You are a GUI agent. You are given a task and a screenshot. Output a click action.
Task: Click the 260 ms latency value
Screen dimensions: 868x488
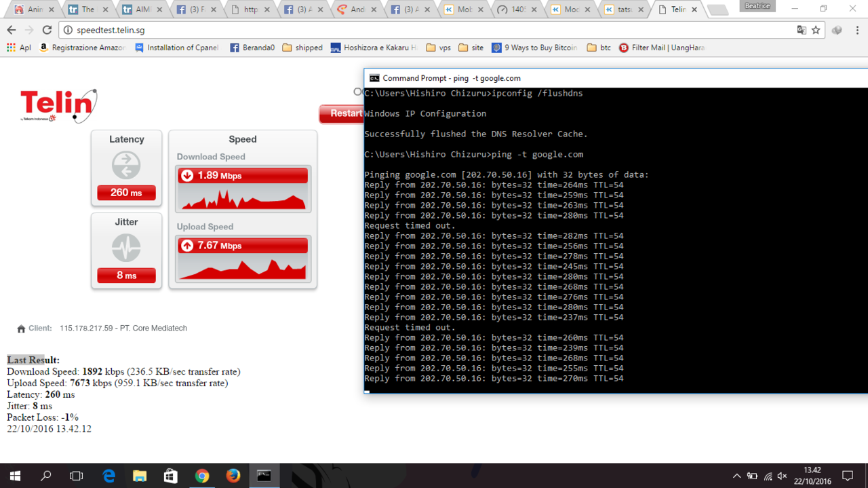[x=126, y=193]
